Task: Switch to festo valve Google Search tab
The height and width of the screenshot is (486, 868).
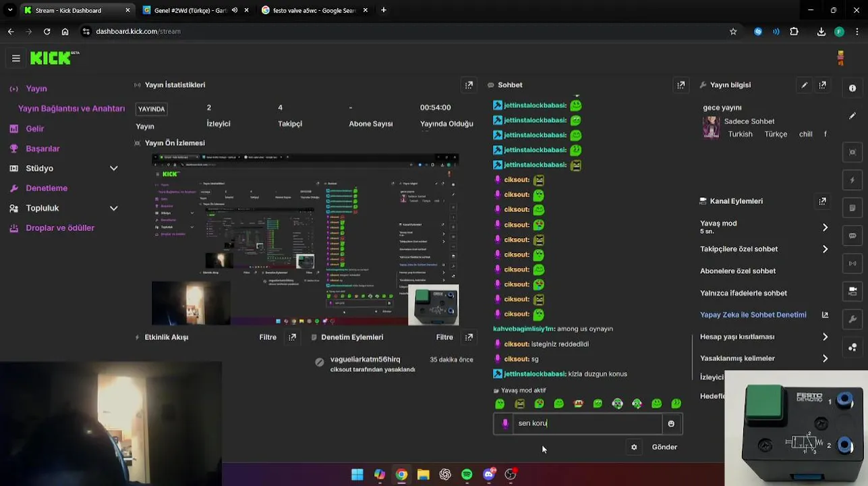Action: 313,10
